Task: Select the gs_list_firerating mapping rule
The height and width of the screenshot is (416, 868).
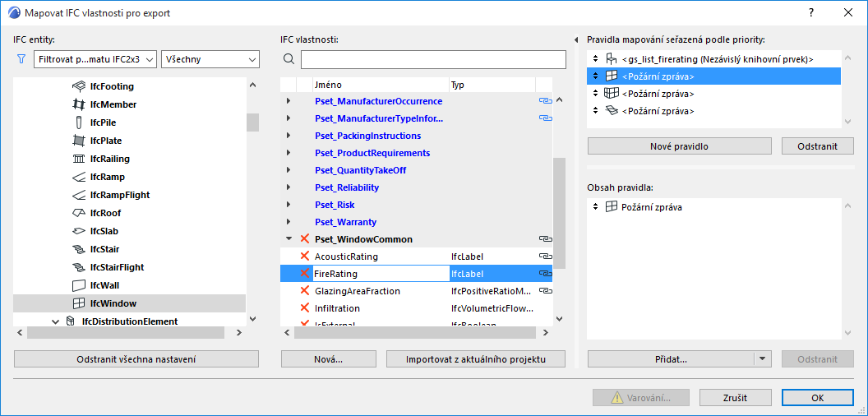Action: [x=713, y=58]
